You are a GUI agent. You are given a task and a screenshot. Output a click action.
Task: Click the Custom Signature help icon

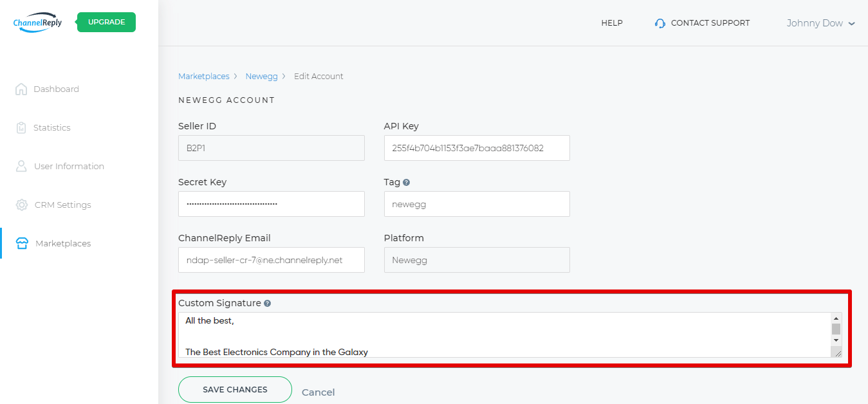(267, 303)
